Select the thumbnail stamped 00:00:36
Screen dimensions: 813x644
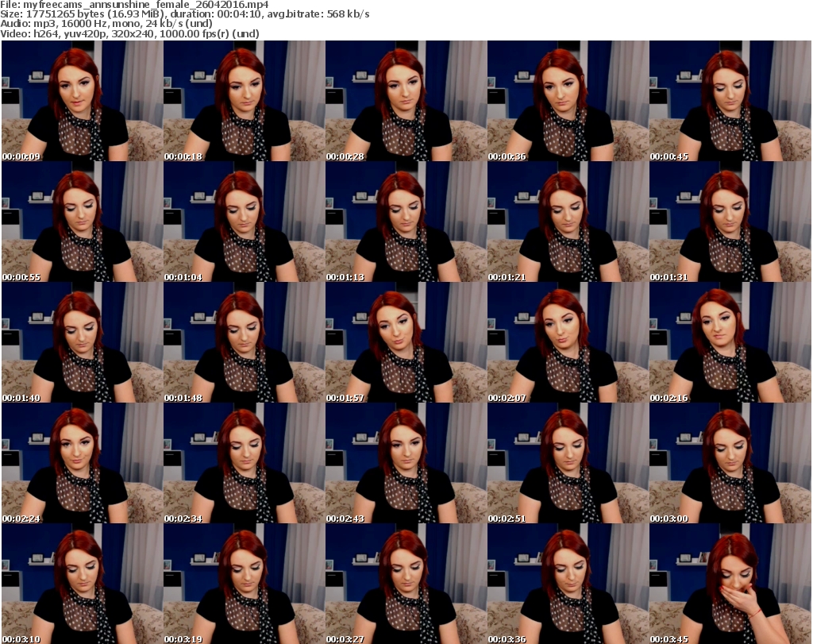568,101
